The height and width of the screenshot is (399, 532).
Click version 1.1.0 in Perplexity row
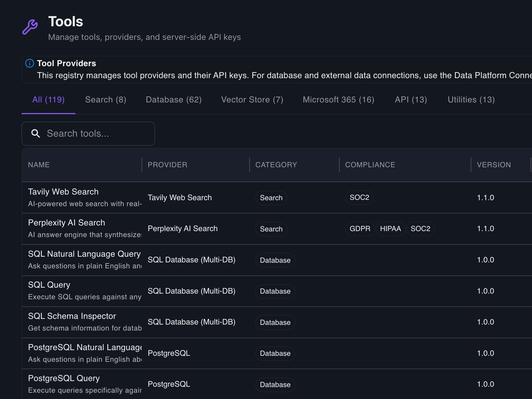pos(485,229)
